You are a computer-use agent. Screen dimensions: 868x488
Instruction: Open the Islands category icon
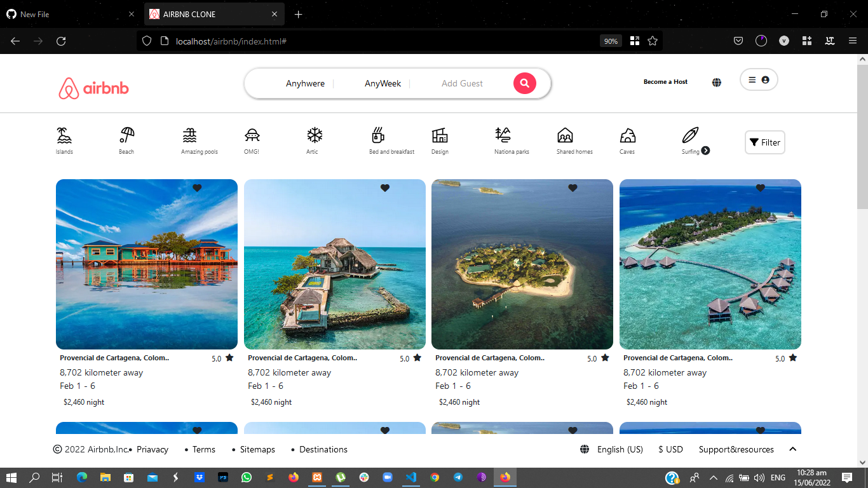(x=64, y=135)
